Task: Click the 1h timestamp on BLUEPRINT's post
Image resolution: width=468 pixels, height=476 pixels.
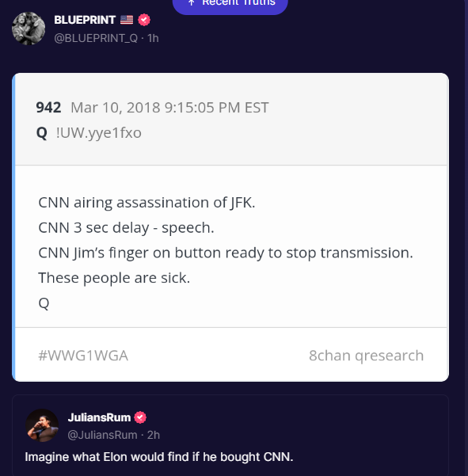Action: (153, 38)
